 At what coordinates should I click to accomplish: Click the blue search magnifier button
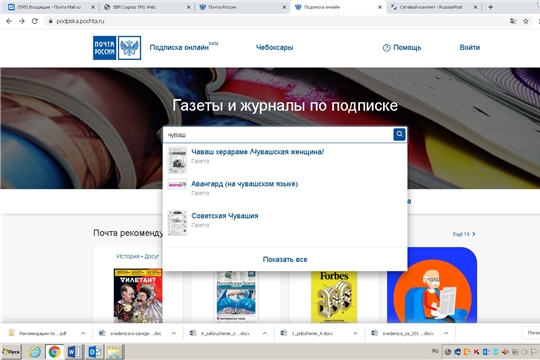(399, 134)
